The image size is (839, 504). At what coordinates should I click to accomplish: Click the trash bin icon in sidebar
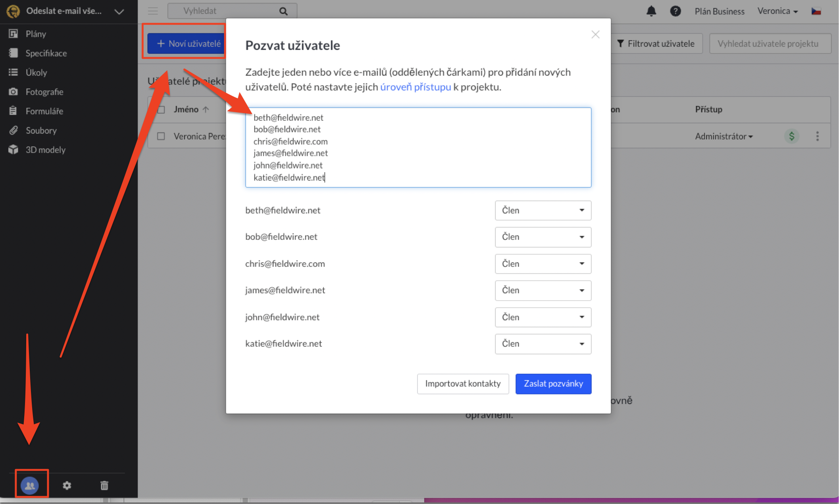[104, 485]
